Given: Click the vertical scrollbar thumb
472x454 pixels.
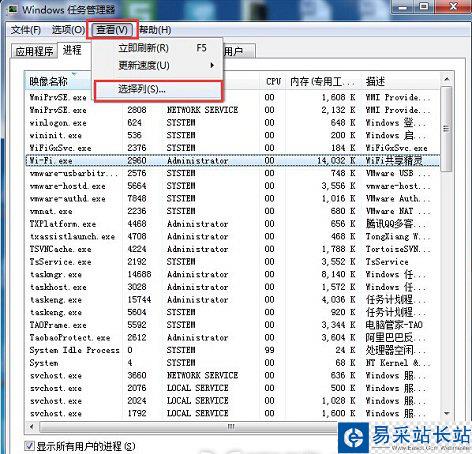Looking at the screenshot, I should pyautogui.click(x=447, y=129).
